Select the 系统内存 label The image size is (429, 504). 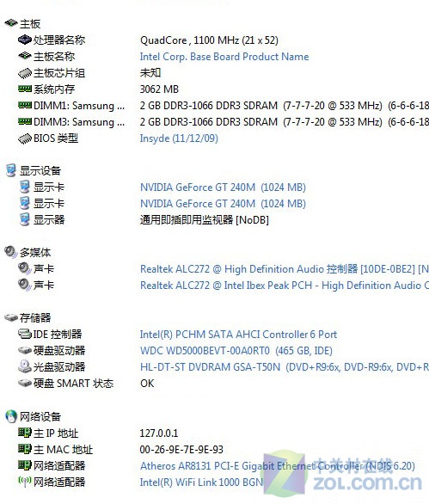pyautogui.click(x=54, y=89)
